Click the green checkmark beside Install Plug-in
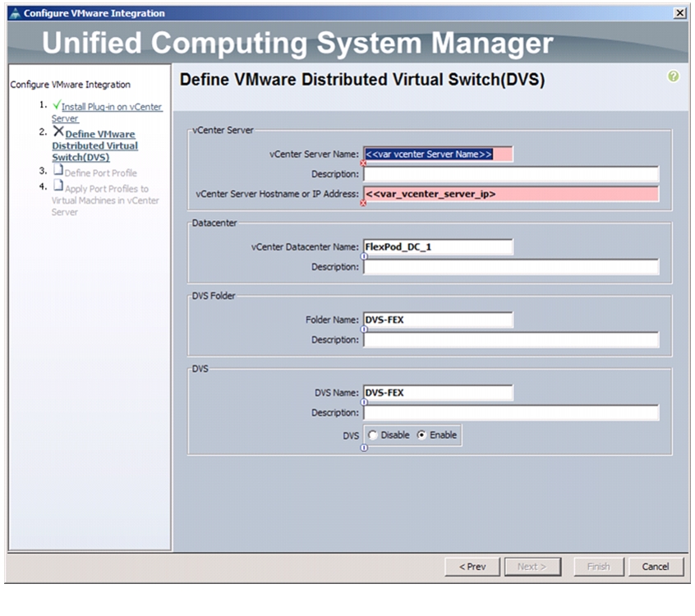Image resolution: width=695 pixels, height=616 pixels. click(57, 105)
